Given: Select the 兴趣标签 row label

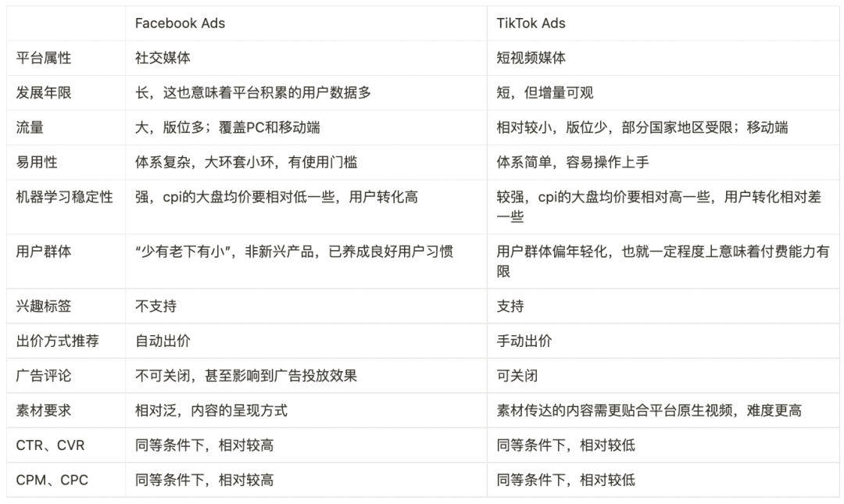Looking at the screenshot, I should tap(44, 306).
